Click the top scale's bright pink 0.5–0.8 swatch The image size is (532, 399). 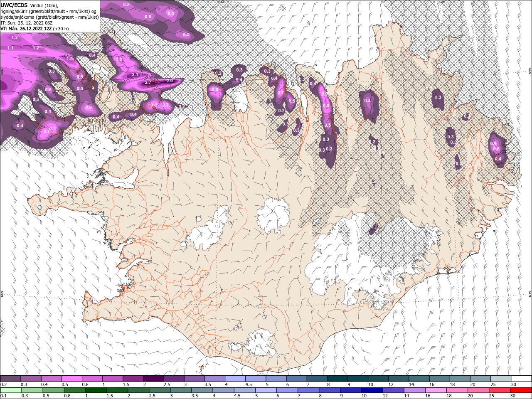(x=72, y=379)
